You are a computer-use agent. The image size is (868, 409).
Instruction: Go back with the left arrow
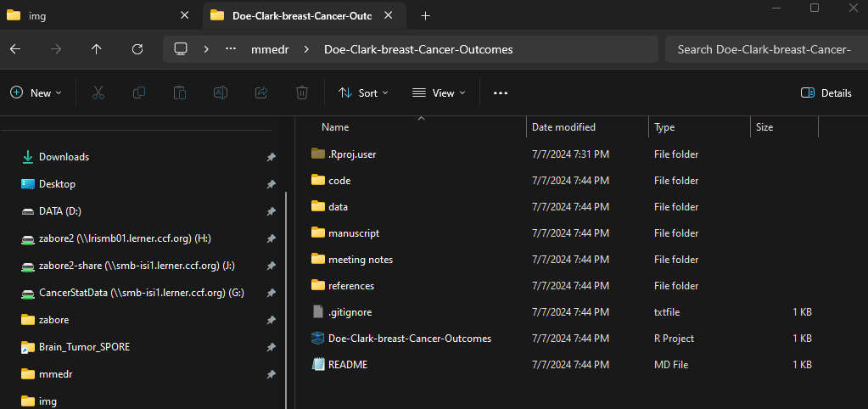[15, 49]
